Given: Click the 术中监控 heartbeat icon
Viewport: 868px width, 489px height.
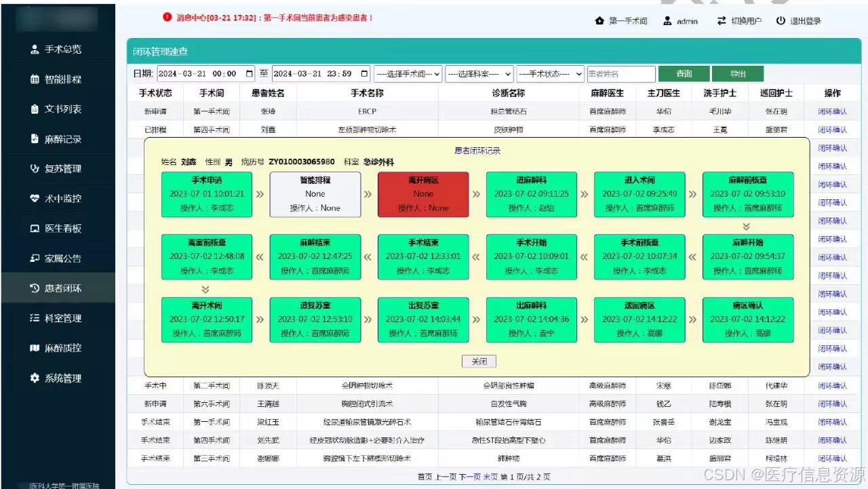Looking at the screenshot, I should click(35, 199).
